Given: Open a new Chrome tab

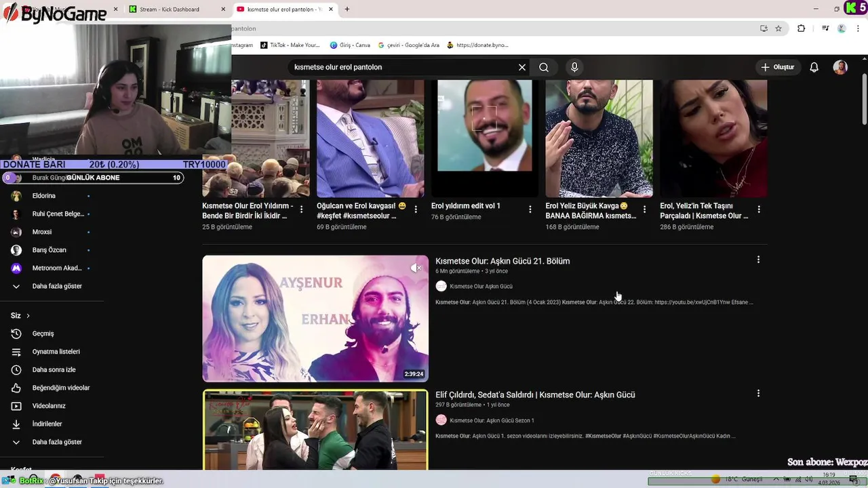Looking at the screenshot, I should point(347,9).
